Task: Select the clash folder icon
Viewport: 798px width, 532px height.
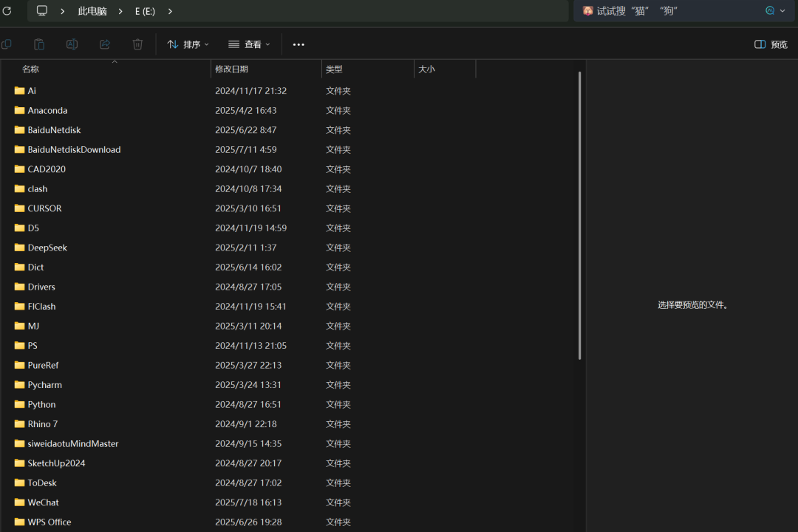Action: (19, 188)
